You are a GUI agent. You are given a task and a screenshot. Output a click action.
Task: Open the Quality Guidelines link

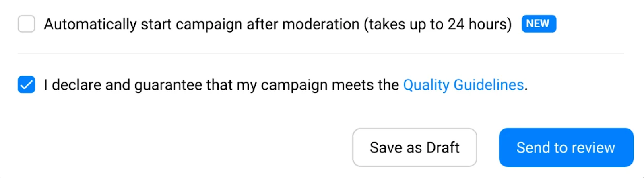click(463, 85)
